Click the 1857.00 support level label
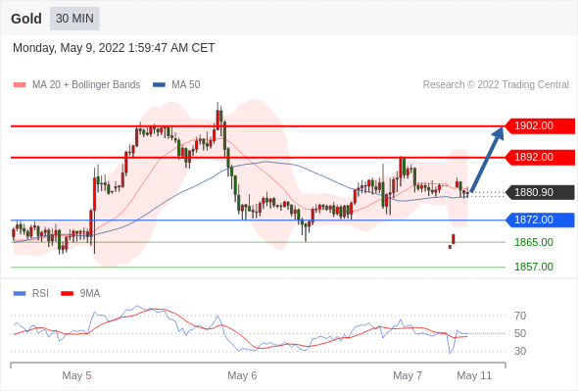578x392 pixels. pyautogui.click(x=534, y=267)
